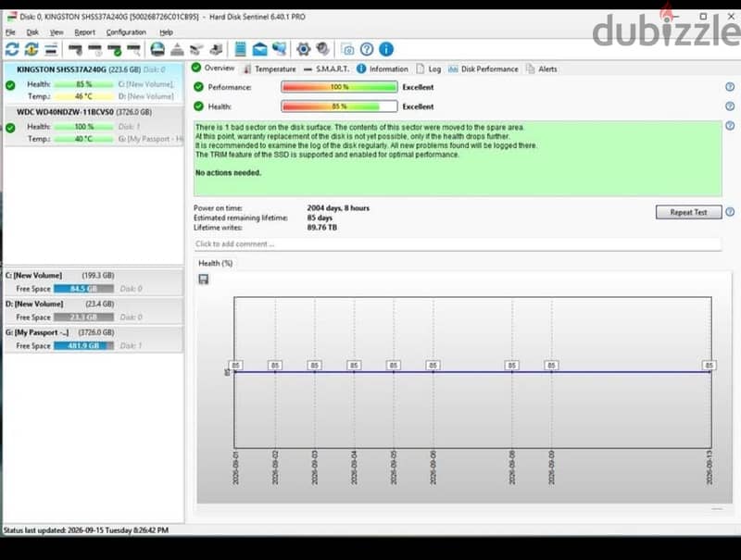
Task: Switch to the Disk Performance tab
Action: [483, 68]
